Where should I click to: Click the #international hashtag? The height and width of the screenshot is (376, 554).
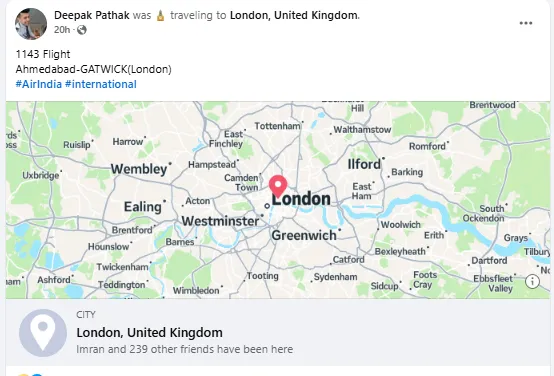coord(101,84)
